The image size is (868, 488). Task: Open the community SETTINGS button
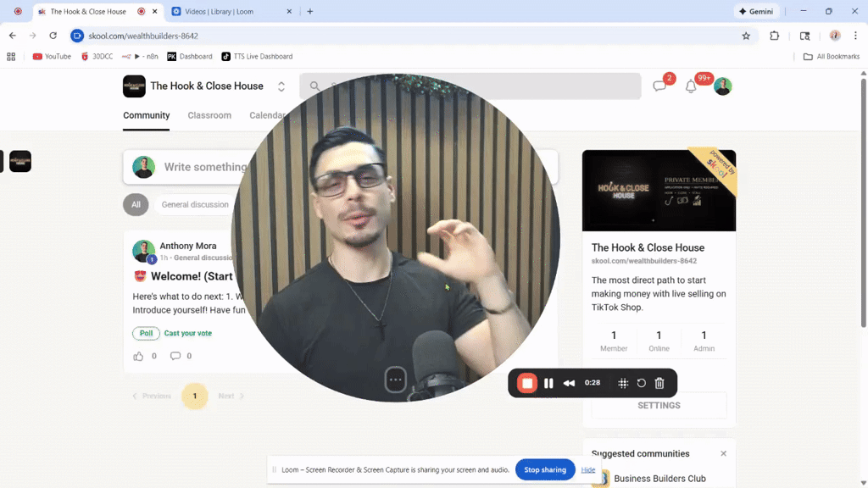point(659,406)
